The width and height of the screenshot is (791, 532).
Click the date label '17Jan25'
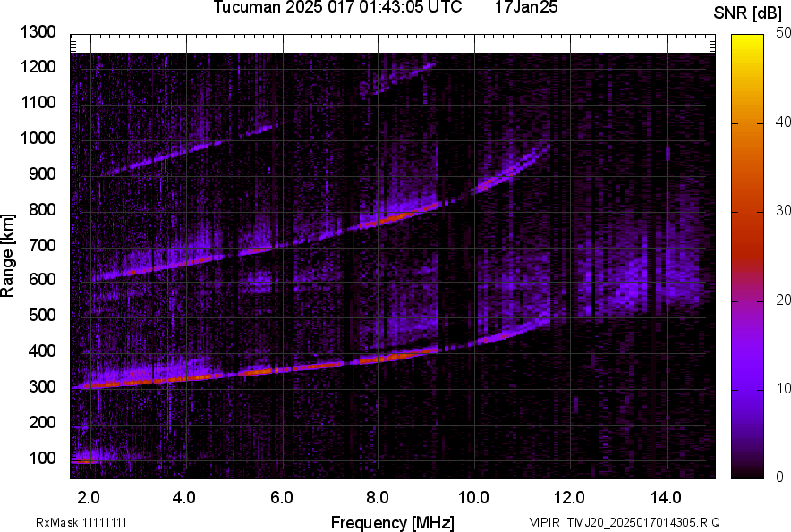click(526, 7)
